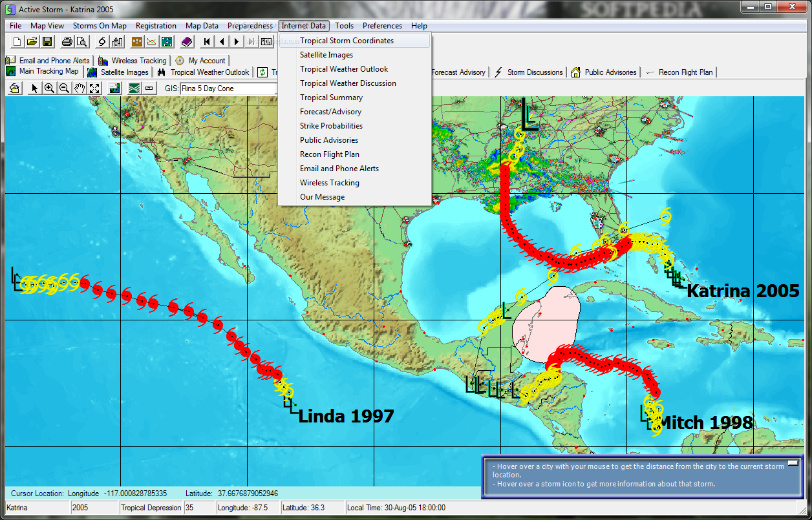Open the Map Data menu
This screenshot has width=812, height=520.
202,26
